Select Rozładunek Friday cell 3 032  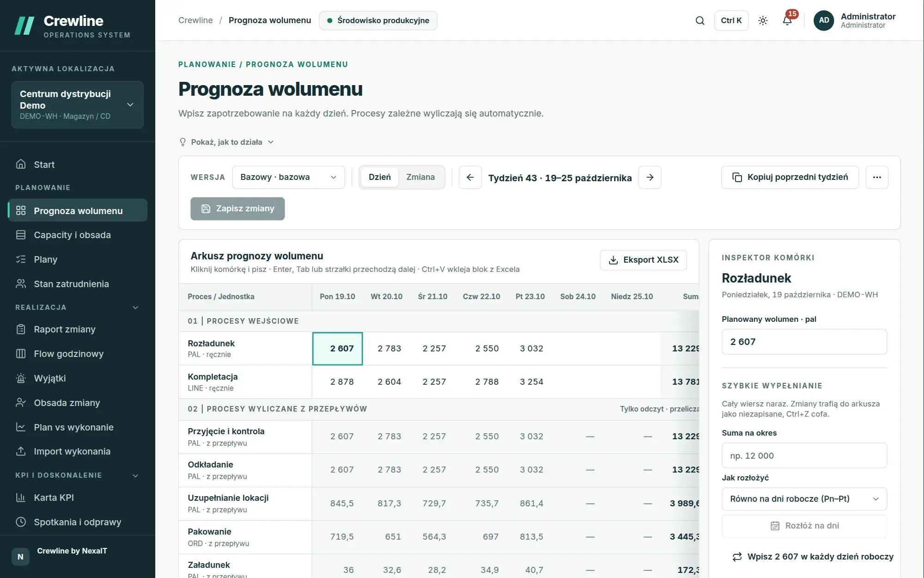[530, 349]
